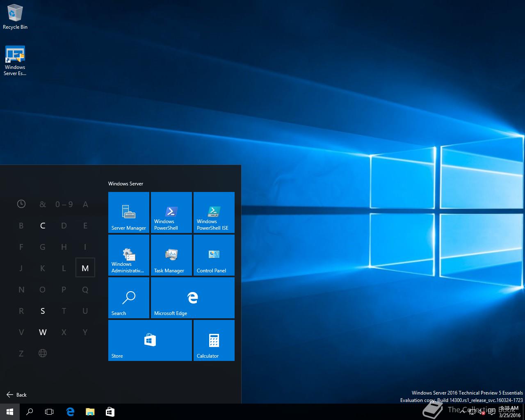Jump to apps under letter M
Viewport: 525px width, 420px height.
pos(85,268)
